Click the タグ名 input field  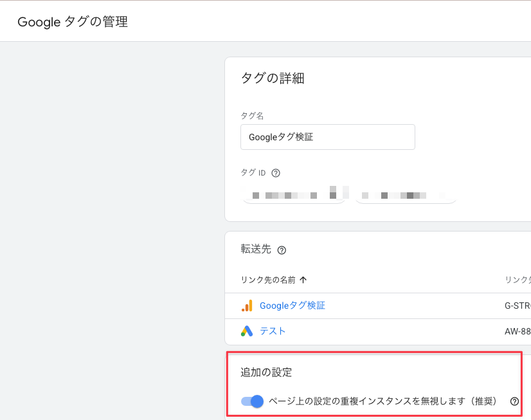(327, 137)
